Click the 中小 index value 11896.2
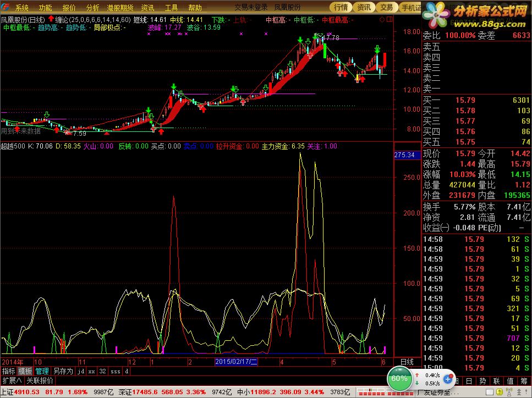Viewport: 532px width, 398px height. coord(264,393)
